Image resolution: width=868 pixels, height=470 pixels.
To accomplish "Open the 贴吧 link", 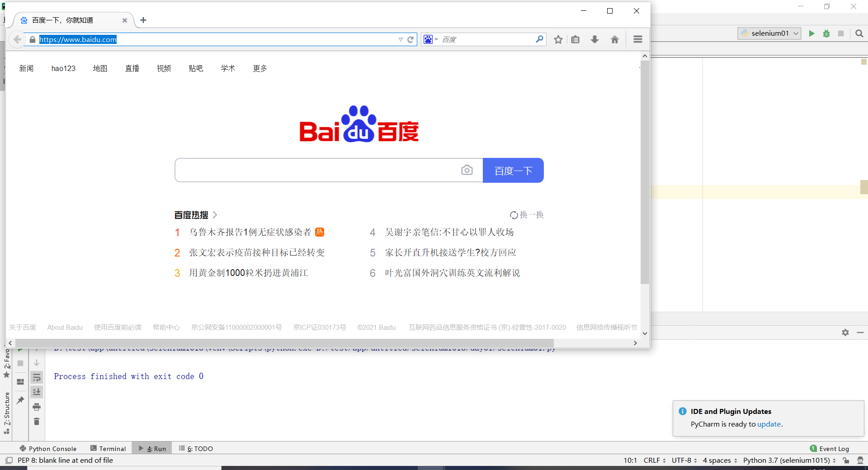I will pyautogui.click(x=196, y=68).
